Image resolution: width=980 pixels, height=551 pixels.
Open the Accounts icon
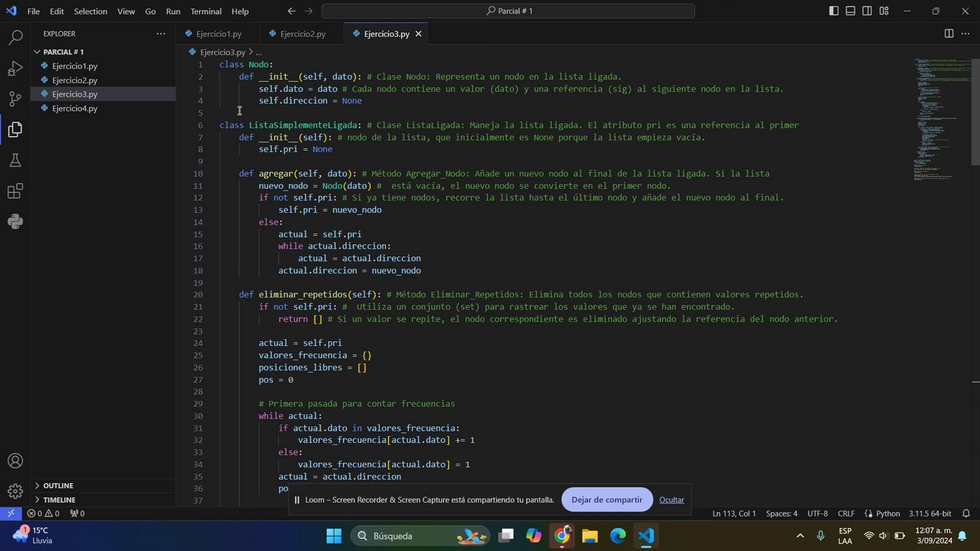[x=15, y=461]
